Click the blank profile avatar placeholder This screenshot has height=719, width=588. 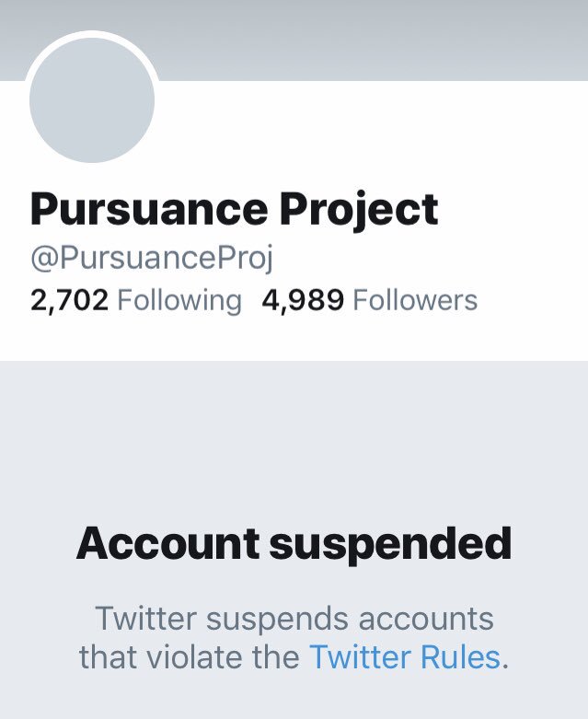pyautogui.click(x=92, y=101)
